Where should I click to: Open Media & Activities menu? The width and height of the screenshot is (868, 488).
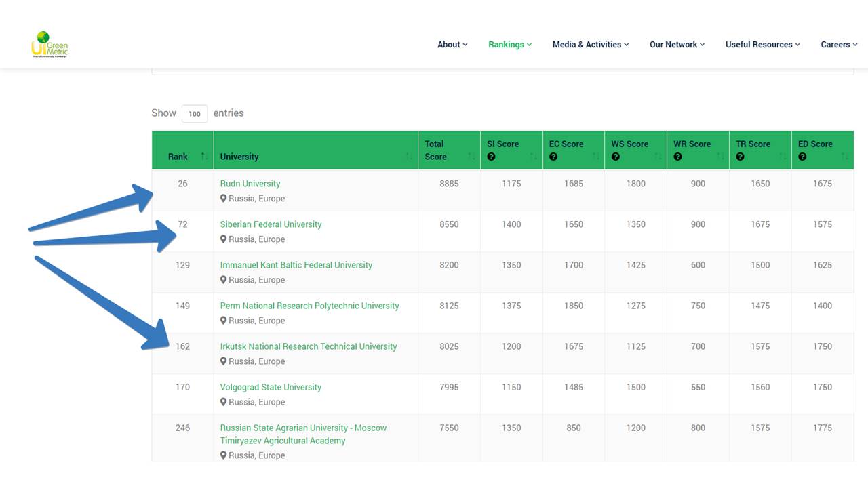(x=591, y=45)
